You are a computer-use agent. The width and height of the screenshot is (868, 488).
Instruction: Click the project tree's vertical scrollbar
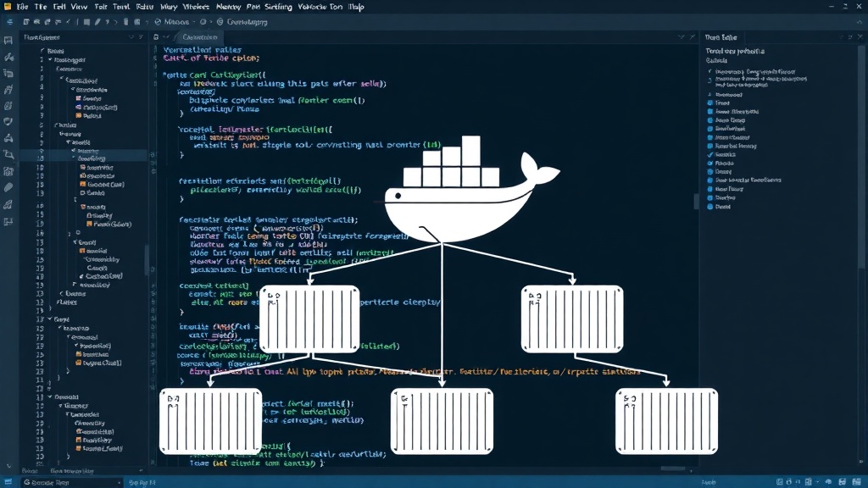pos(147,260)
